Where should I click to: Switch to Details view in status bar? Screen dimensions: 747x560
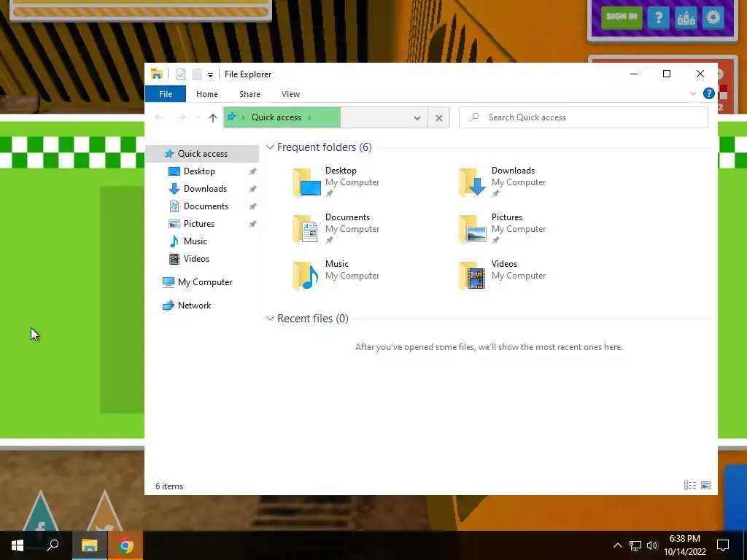coord(690,485)
